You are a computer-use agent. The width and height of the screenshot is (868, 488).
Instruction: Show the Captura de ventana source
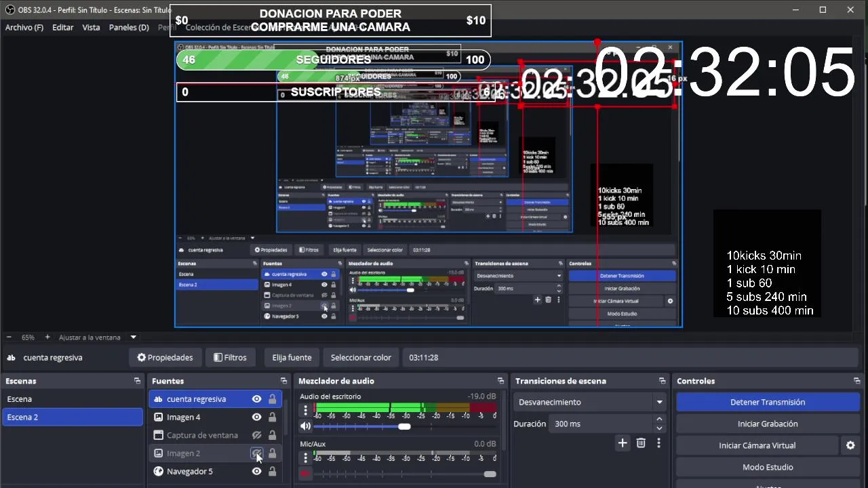[x=256, y=435]
